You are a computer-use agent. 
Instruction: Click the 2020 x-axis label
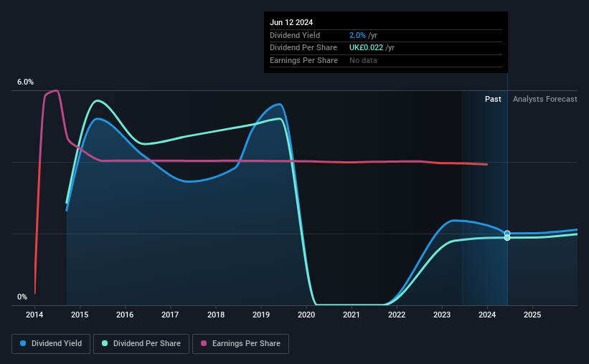point(306,315)
